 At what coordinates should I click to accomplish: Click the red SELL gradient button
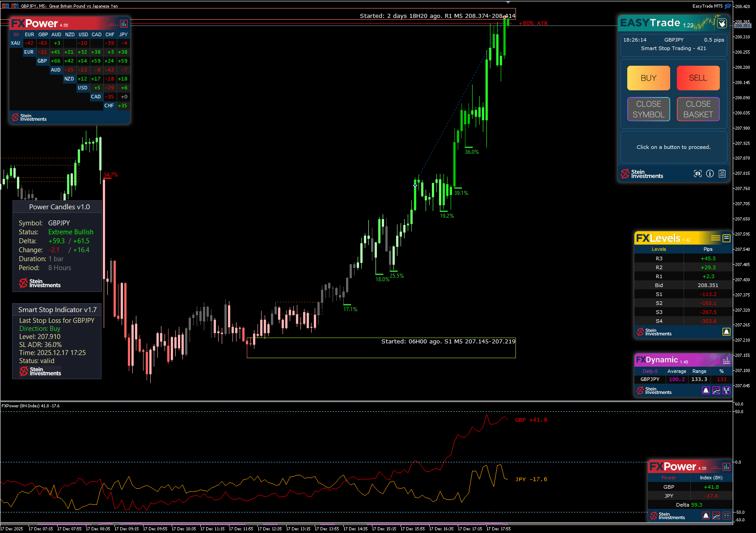click(698, 78)
